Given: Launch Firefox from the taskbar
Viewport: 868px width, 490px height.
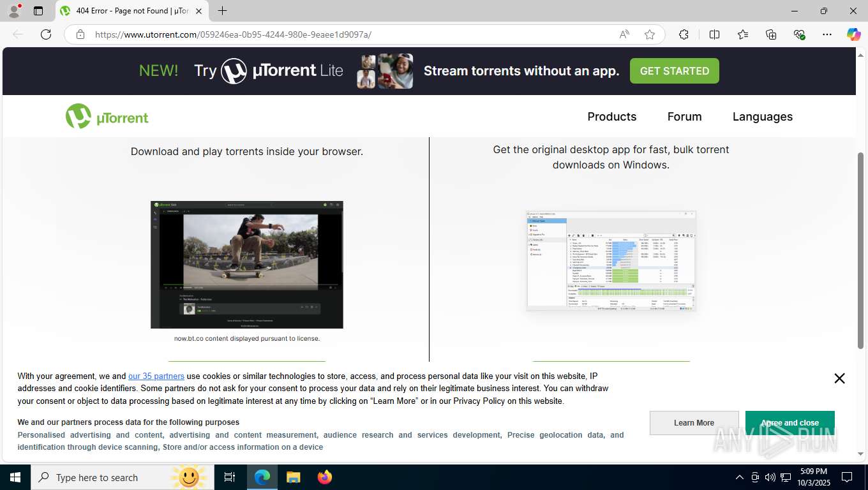Looking at the screenshot, I should point(325,477).
